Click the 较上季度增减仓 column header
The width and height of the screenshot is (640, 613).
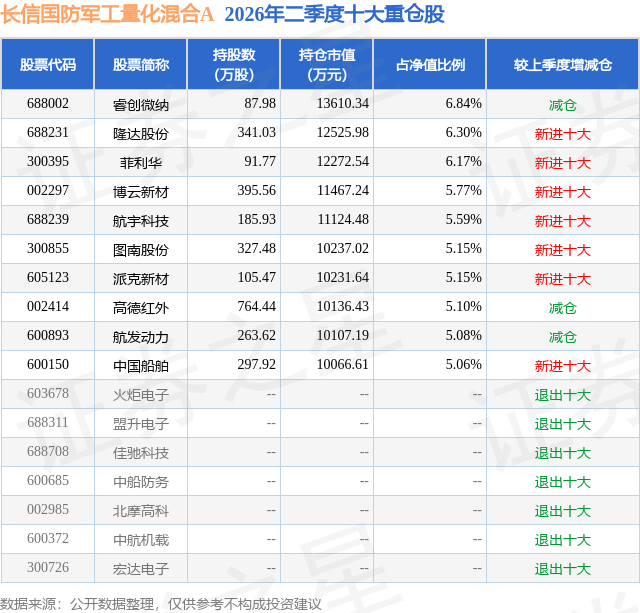pyautogui.click(x=563, y=64)
